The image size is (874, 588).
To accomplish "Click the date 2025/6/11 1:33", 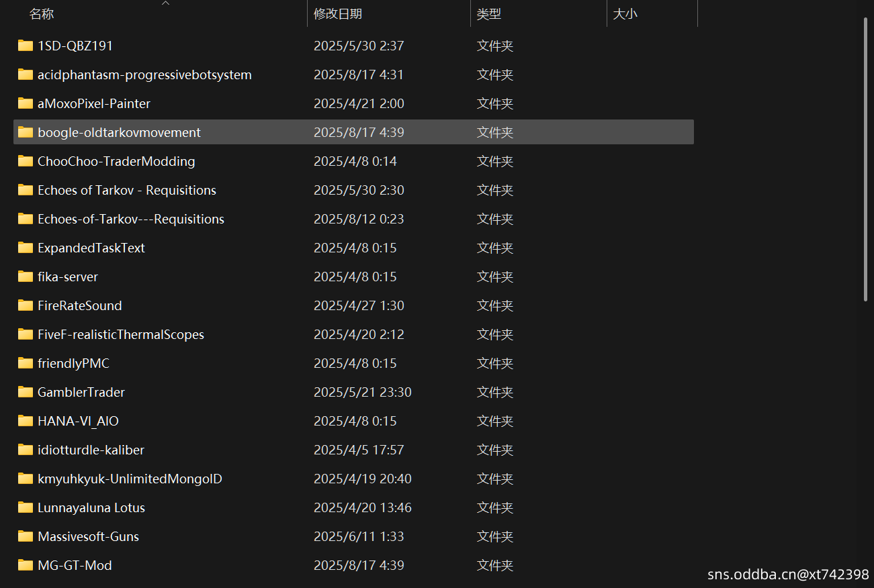I will (x=359, y=536).
